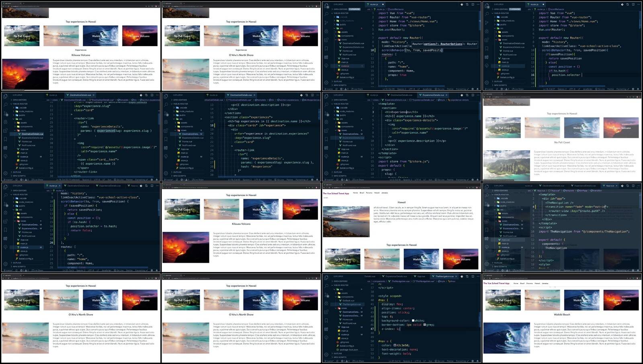Expand OUTLINE section in RouterOptions tooltip frame

[337, 82]
